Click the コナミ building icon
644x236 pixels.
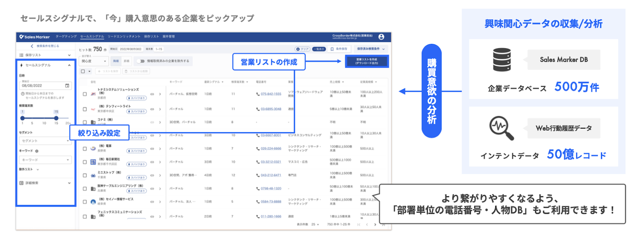point(93,122)
